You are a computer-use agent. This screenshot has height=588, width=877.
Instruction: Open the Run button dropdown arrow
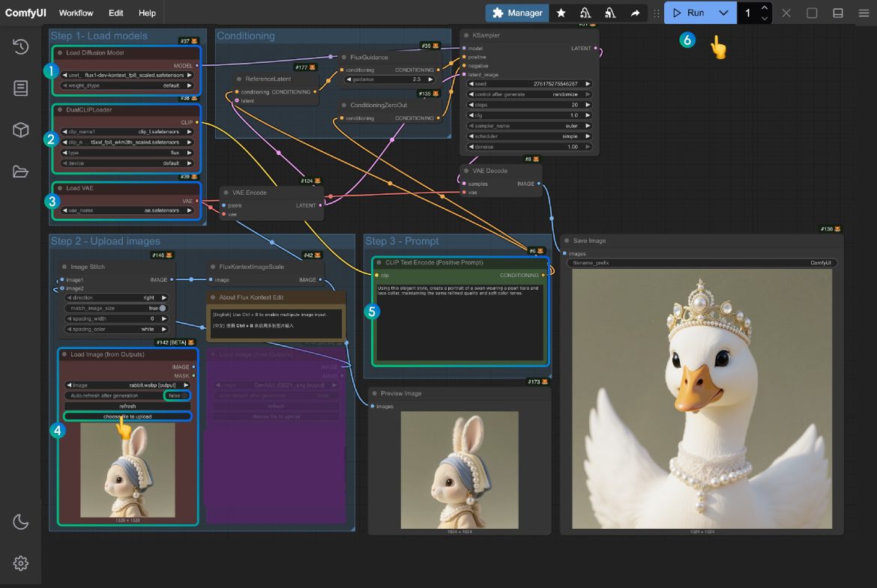723,13
